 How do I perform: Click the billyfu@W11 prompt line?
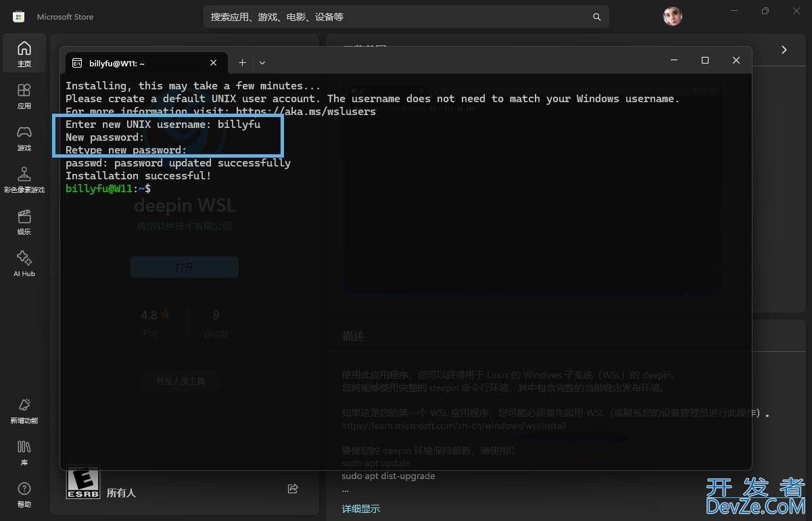tap(108, 189)
